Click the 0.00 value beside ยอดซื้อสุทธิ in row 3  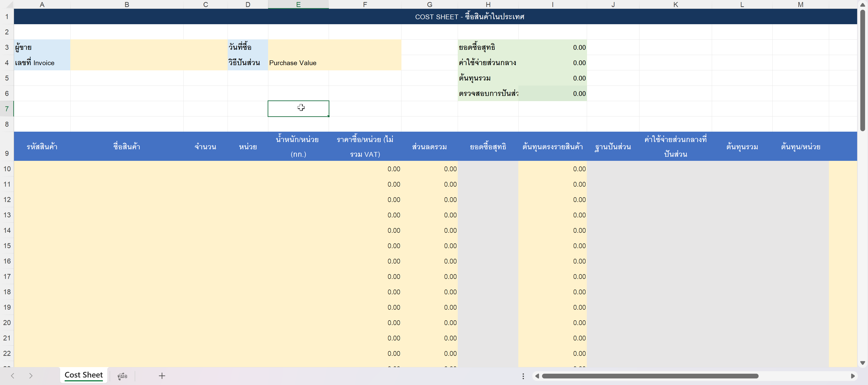point(553,47)
